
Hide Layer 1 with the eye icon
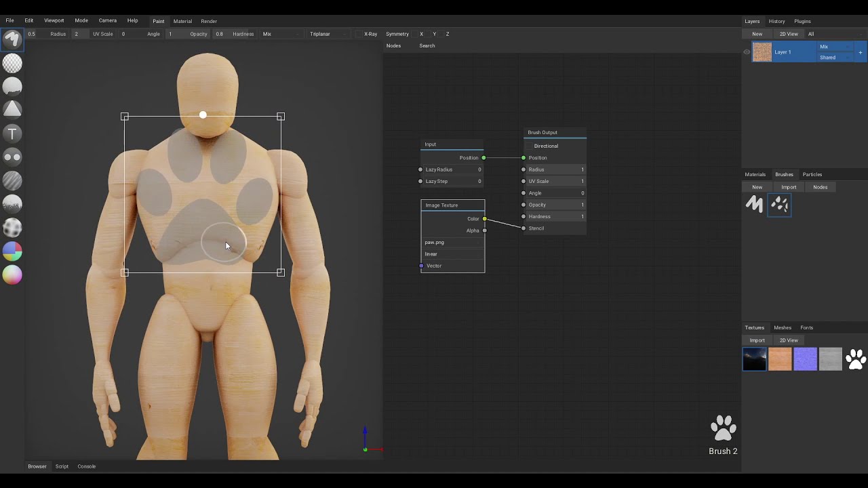point(747,52)
